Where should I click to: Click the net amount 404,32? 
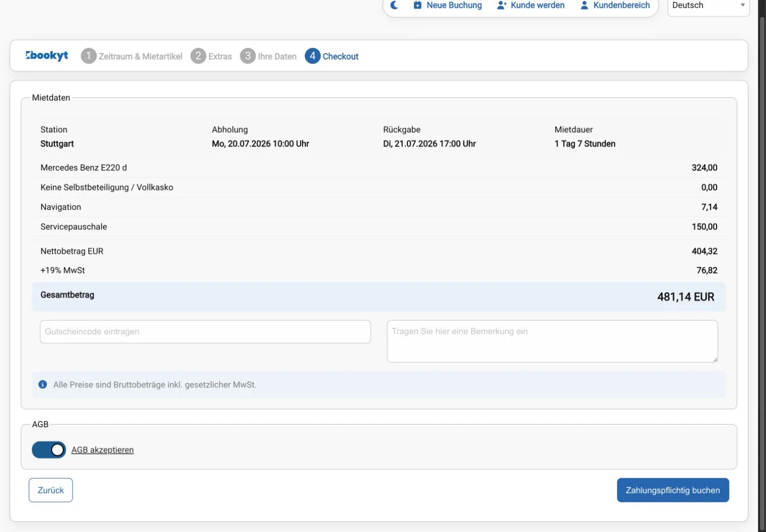(x=705, y=251)
